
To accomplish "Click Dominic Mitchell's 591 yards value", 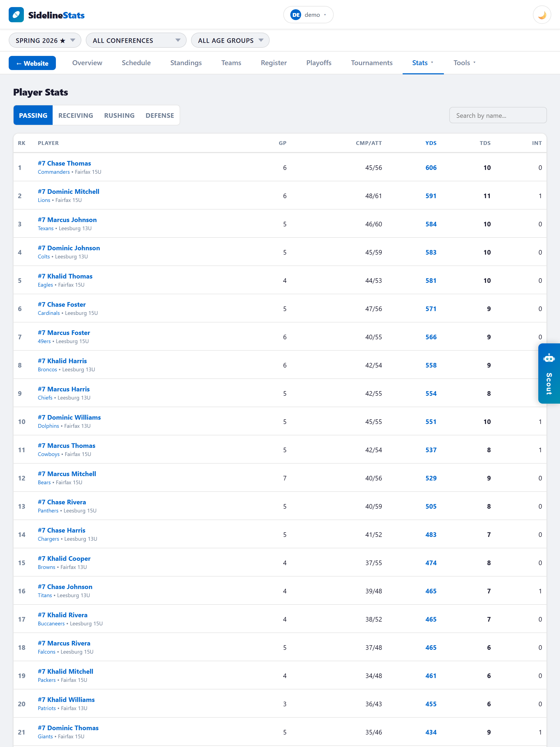I will [x=431, y=196].
